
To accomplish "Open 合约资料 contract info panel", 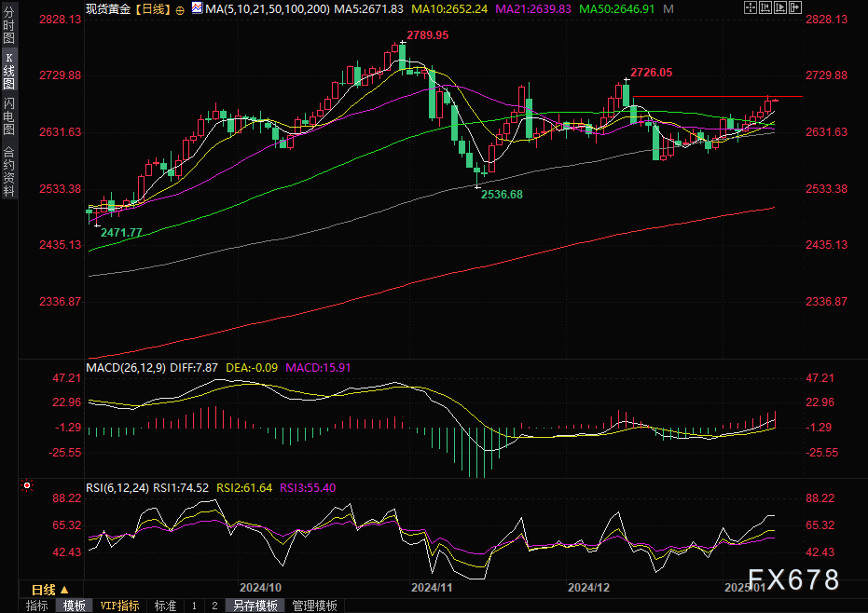I will point(8,170).
